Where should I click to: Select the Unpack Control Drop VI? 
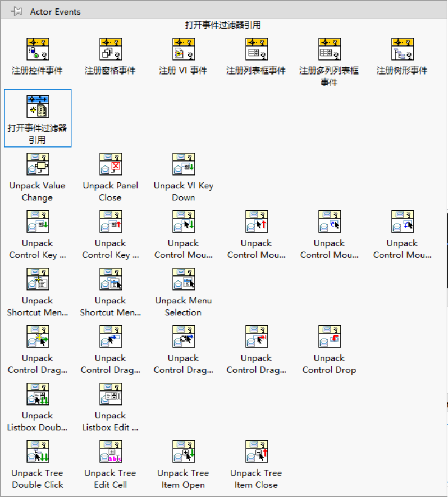coord(330,337)
